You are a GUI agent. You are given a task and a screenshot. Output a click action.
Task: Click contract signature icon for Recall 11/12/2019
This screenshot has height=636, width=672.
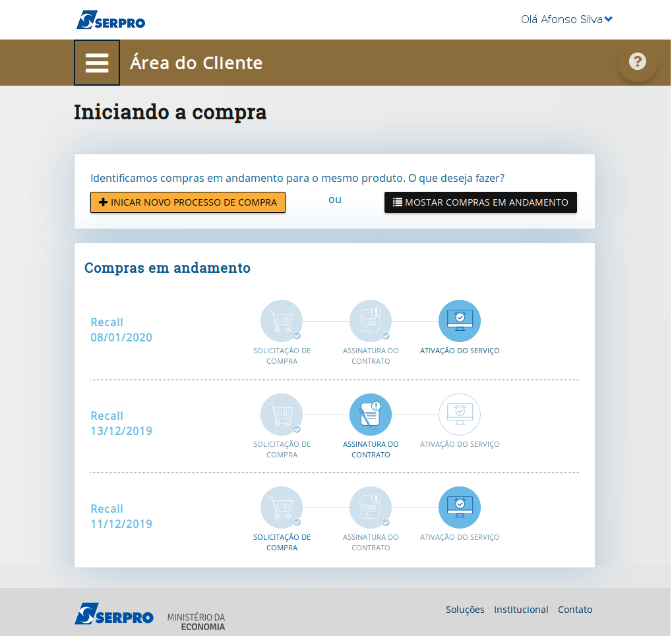[x=370, y=507]
